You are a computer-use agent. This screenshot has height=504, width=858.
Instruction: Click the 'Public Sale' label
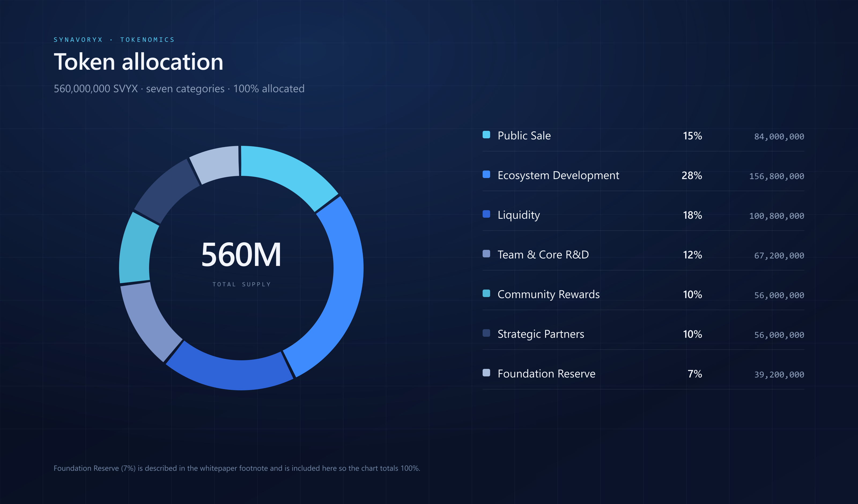[x=524, y=136]
